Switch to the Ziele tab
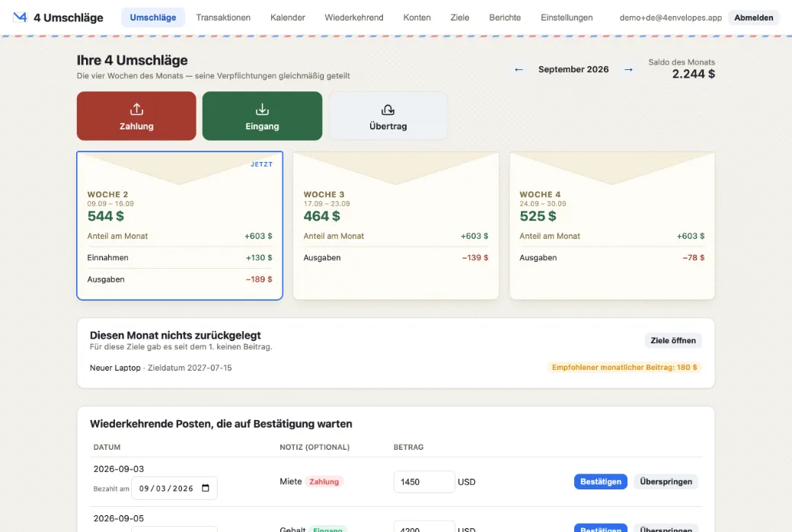This screenshot has height=532, width=792. [x=460, y=18]
